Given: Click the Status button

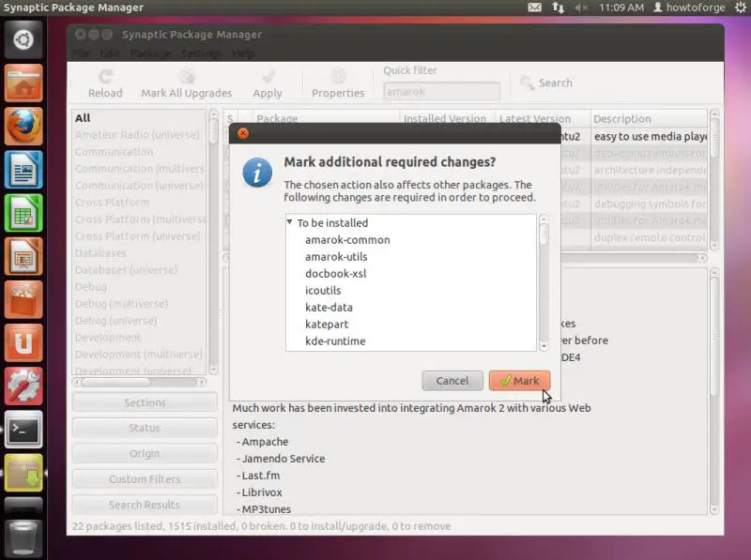Looking at the screenshot, I should pos(145,428).
